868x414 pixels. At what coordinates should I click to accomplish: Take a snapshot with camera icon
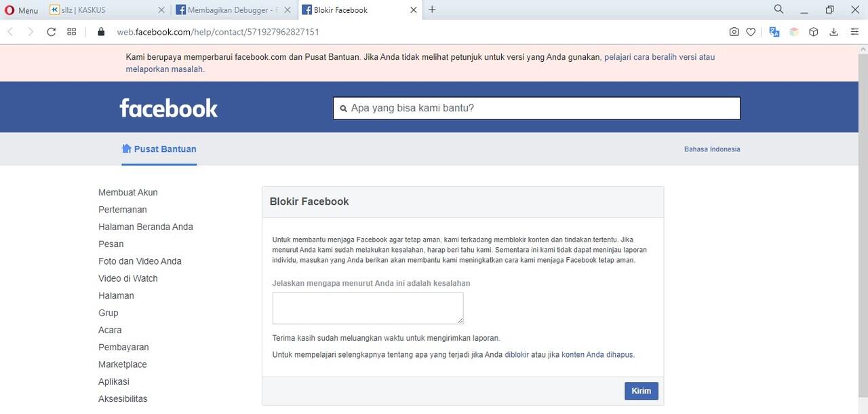click(x=734, y=32)
